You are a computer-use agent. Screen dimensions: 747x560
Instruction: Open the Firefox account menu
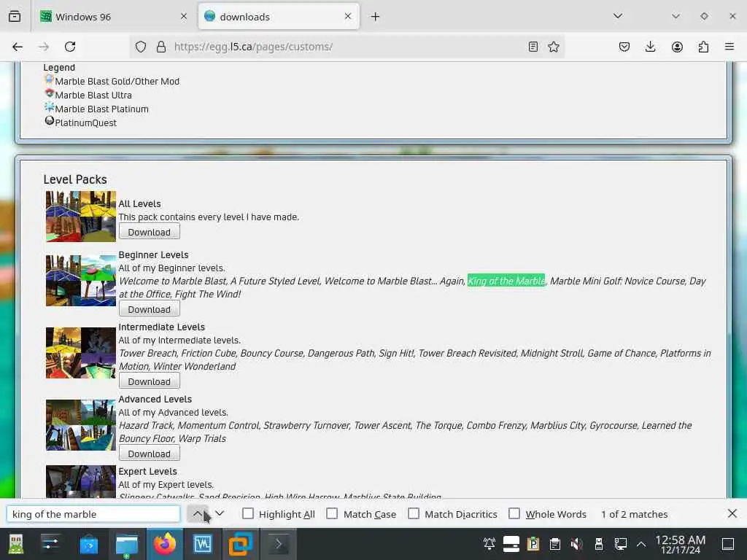[x=677, y=47]
